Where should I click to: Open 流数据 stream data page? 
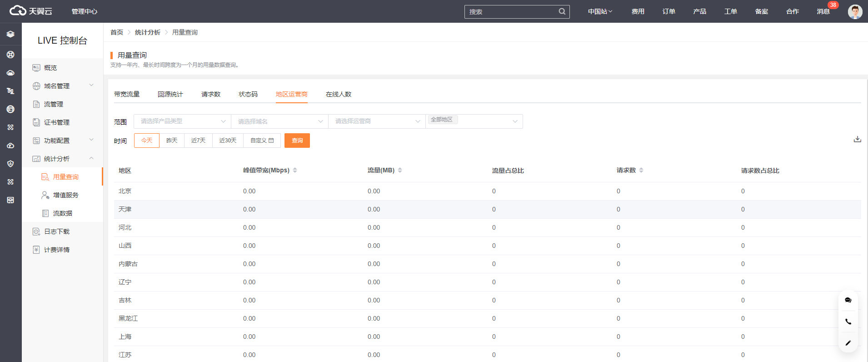point(62,213)
